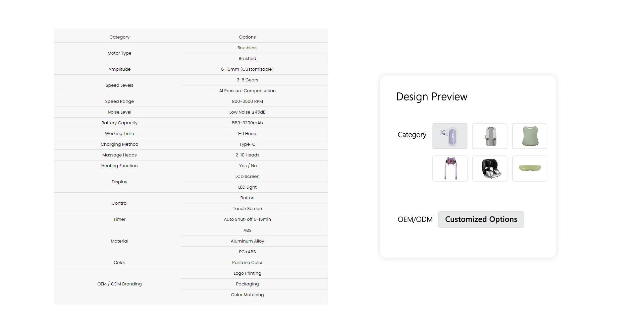Select the AI Pressure Compensation cell
Viewport: 644px width, 333px height.
click(x=247, y=91)
